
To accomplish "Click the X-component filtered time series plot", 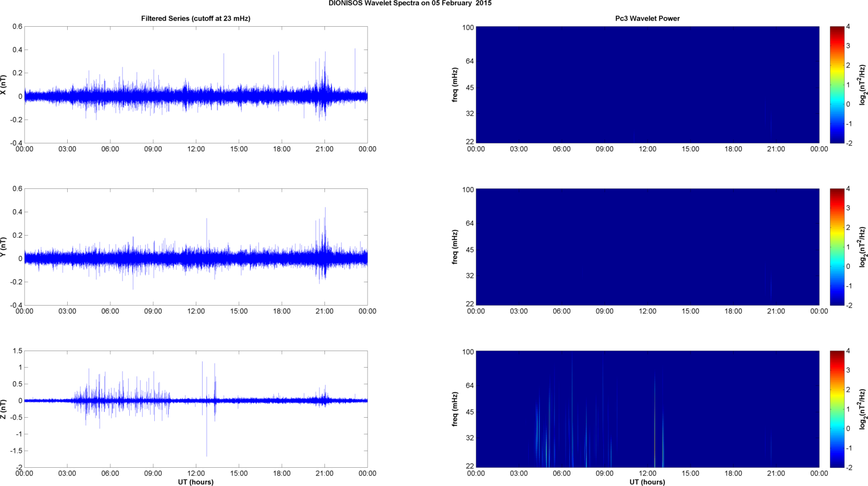I will pos(196,85).
